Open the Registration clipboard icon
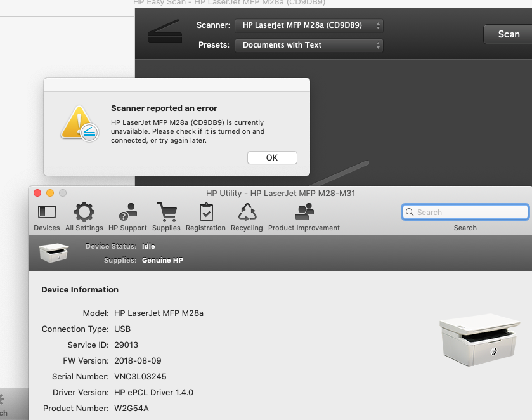Viewport: 532px width, 420px height. [x=205, y=216]
